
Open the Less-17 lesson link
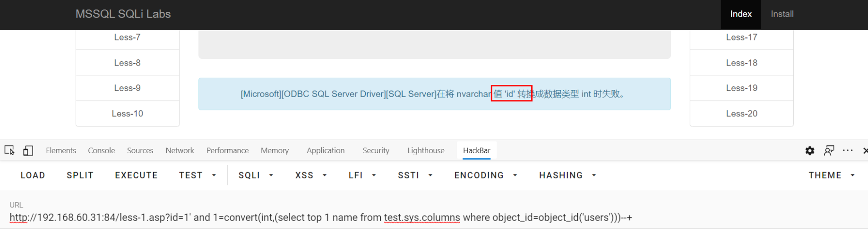click(x=742, y=39)
